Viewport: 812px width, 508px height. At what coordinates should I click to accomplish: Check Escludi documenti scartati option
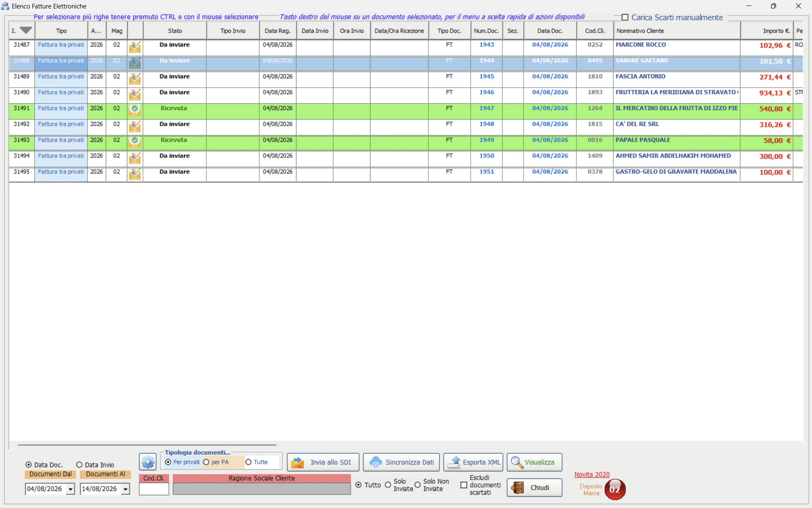click(464, 485)
